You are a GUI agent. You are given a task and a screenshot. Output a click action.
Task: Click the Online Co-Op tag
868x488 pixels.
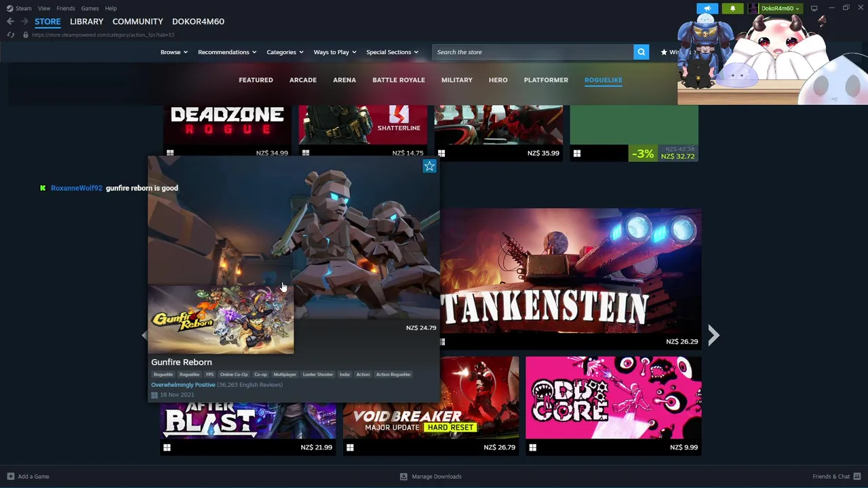(x=234, y=374)
